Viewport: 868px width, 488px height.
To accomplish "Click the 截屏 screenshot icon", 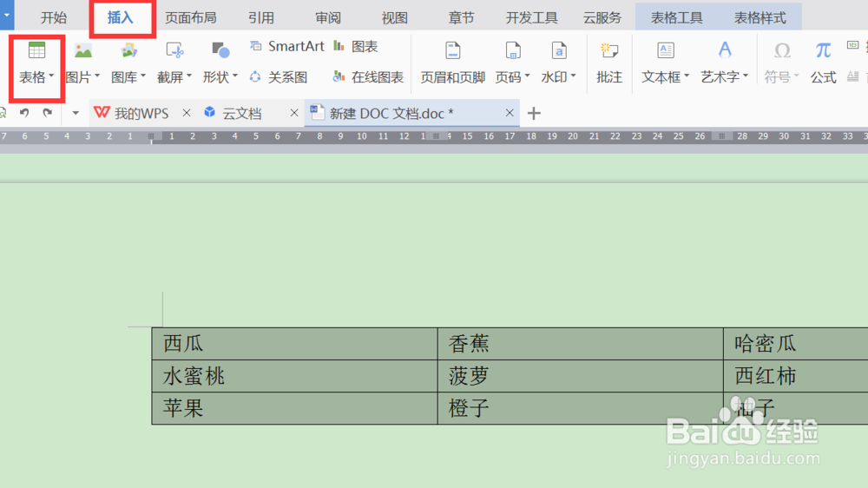I will click(175, 51).
